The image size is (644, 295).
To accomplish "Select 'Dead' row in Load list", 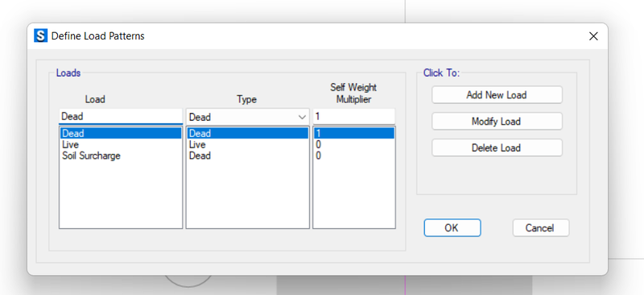I will pos(121,133).
